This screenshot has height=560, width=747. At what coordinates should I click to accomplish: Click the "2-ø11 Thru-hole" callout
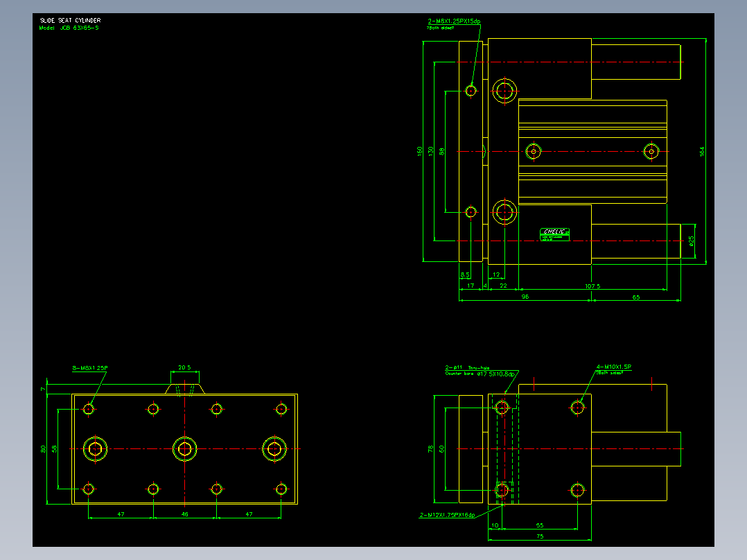point(467,367)
